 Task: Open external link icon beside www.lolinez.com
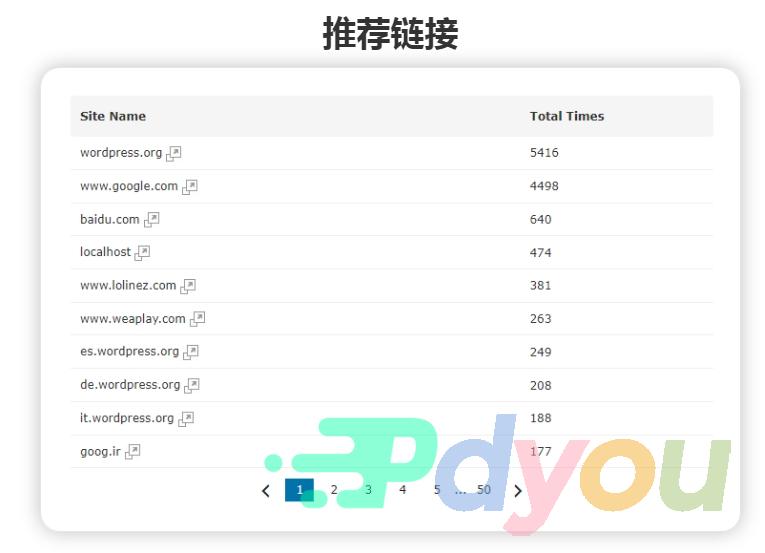188,286
